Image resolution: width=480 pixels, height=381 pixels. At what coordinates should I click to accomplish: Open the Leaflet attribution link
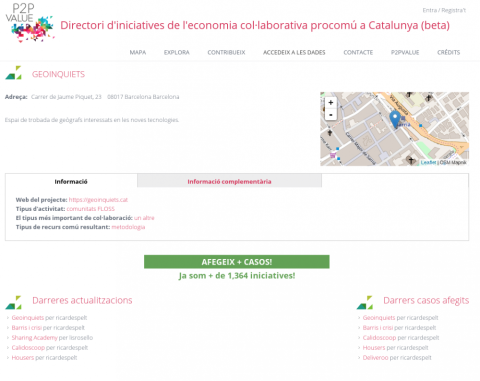(428, 162)
